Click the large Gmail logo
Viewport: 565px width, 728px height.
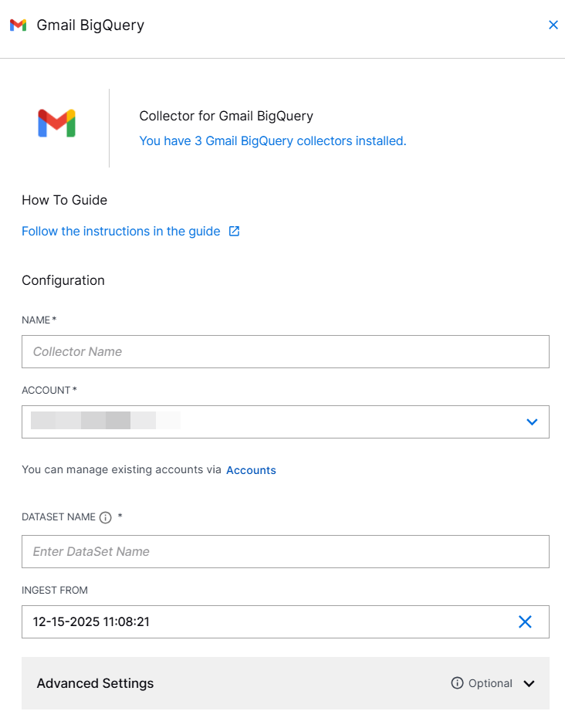tap(56, 122)
